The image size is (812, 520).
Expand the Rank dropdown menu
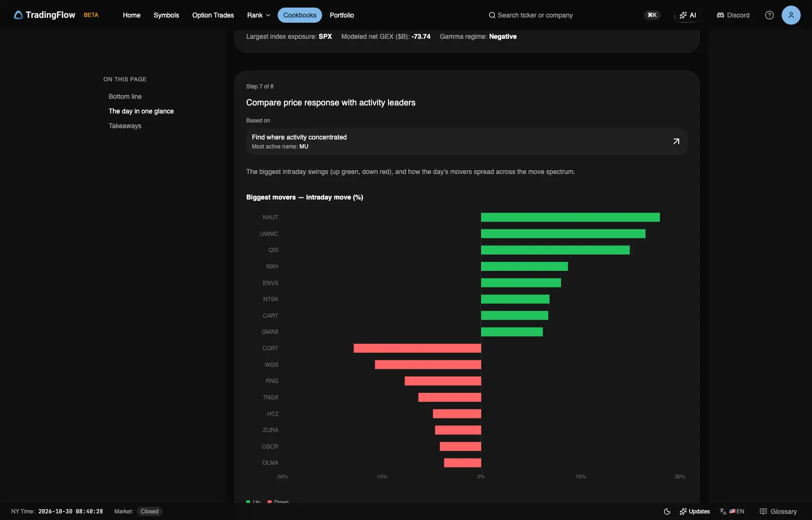(259, 15)
